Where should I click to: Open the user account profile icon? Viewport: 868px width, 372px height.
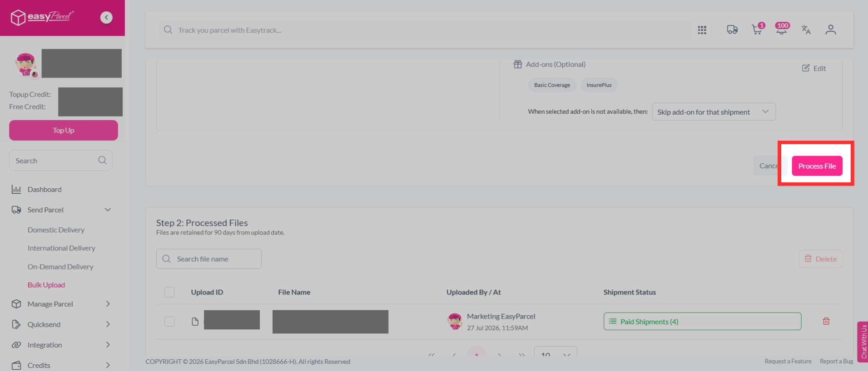pyautogui.click(x=830, y=30)
